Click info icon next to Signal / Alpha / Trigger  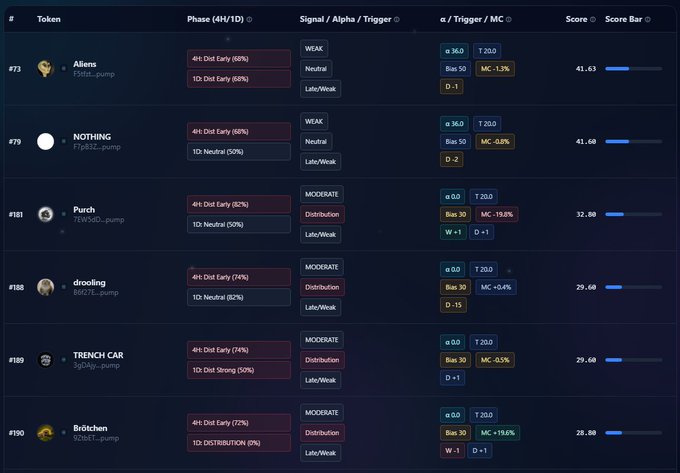pos(397,20)
